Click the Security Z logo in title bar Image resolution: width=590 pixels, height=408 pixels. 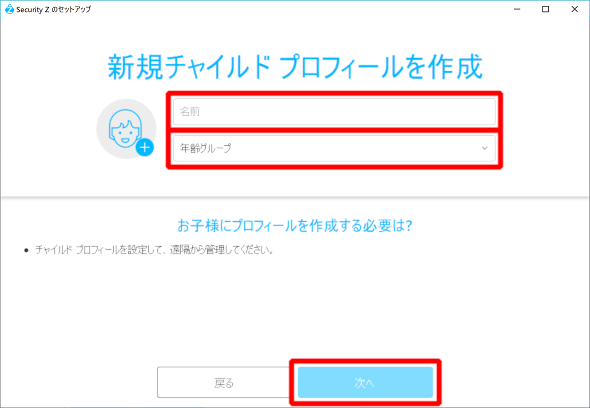tap(9, 9)
